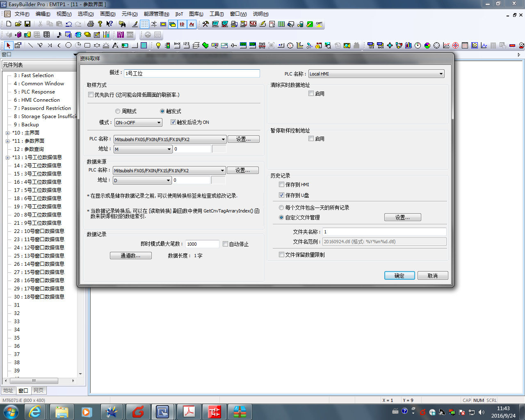Open the sound library music note icon
This screenshot has width=525, height=420.
point(59,35)
